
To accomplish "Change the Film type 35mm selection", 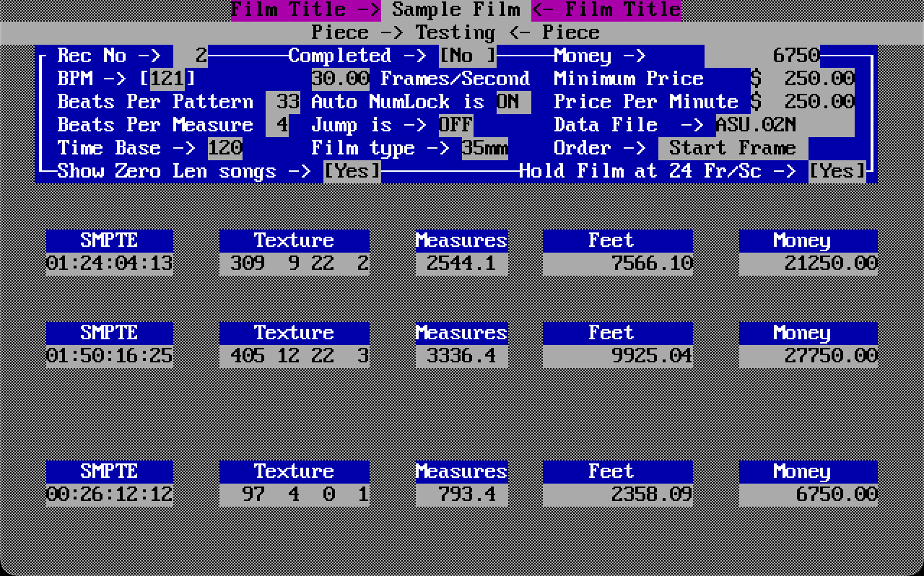I will (485, 149).
